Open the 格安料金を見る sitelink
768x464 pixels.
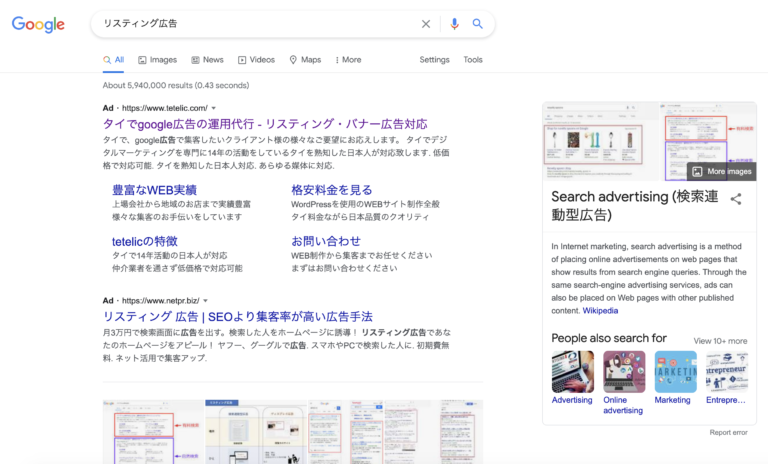[x=332, y=190]
